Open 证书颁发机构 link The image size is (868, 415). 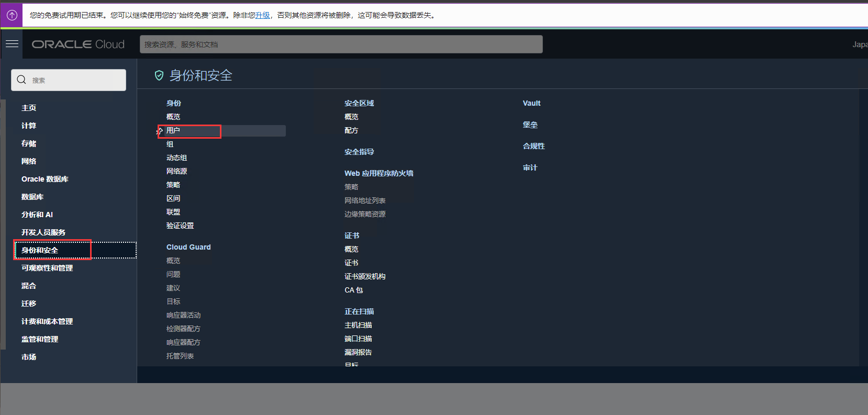(x=365, y=276)
